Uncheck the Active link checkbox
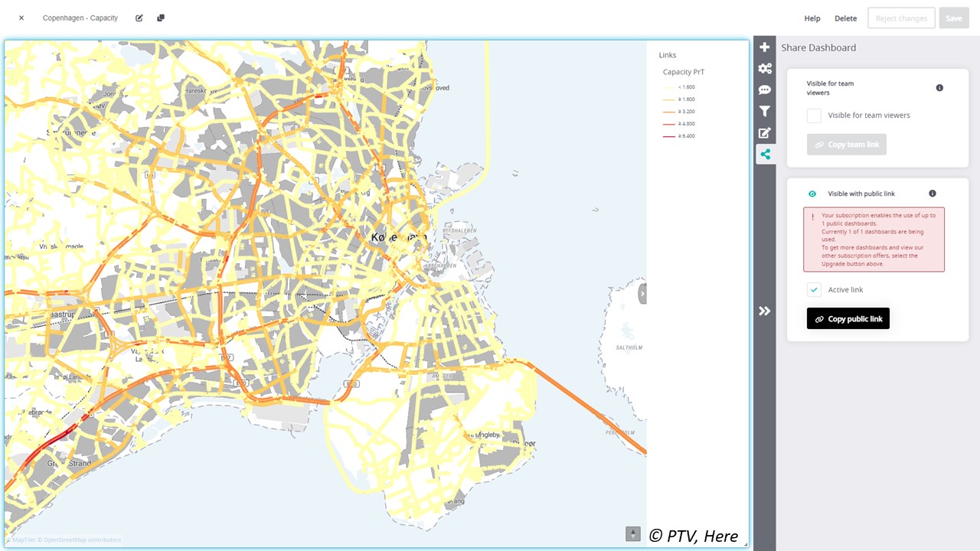This screenshot has width=980, height=551. click(814, 289)
